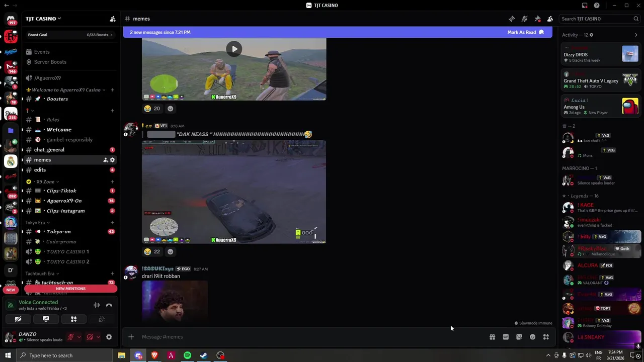
Task: Open the gift icon in message bar
Action: pyautogui.click(x=492, y=337)
